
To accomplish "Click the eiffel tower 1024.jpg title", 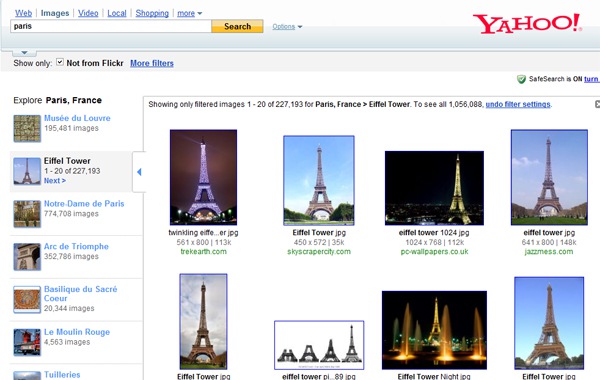I will tap(434, 233).
